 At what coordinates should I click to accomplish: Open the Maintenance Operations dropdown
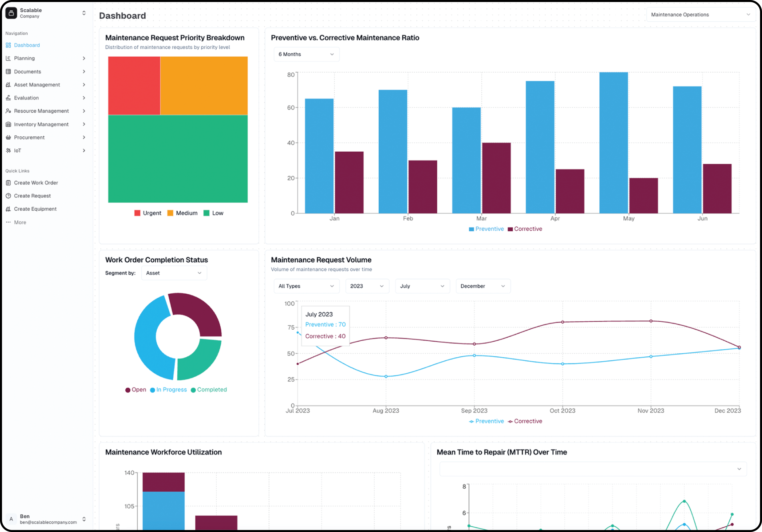click(701, 15)
